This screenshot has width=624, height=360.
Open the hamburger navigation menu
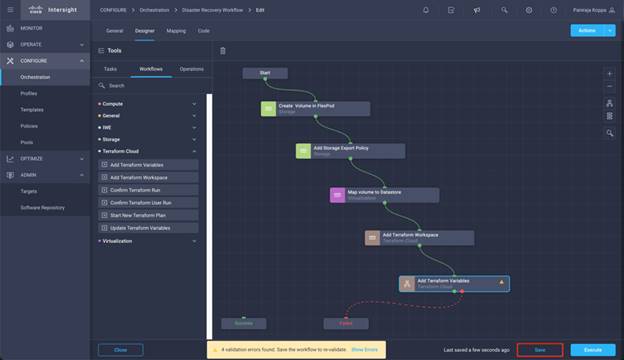[11, 10]
